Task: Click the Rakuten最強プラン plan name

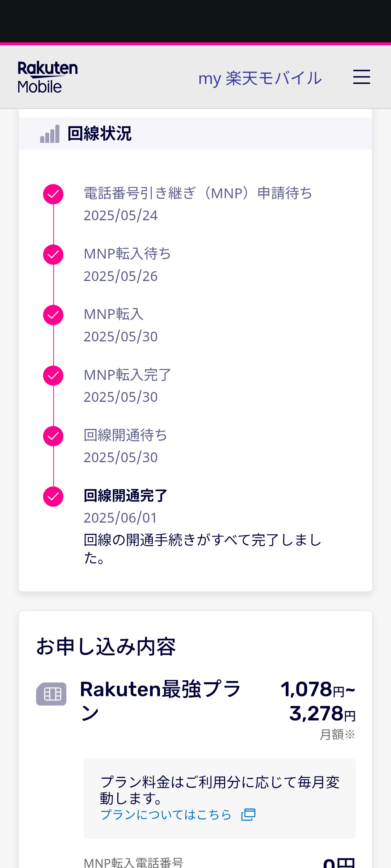Action: [x=160, y=701]
